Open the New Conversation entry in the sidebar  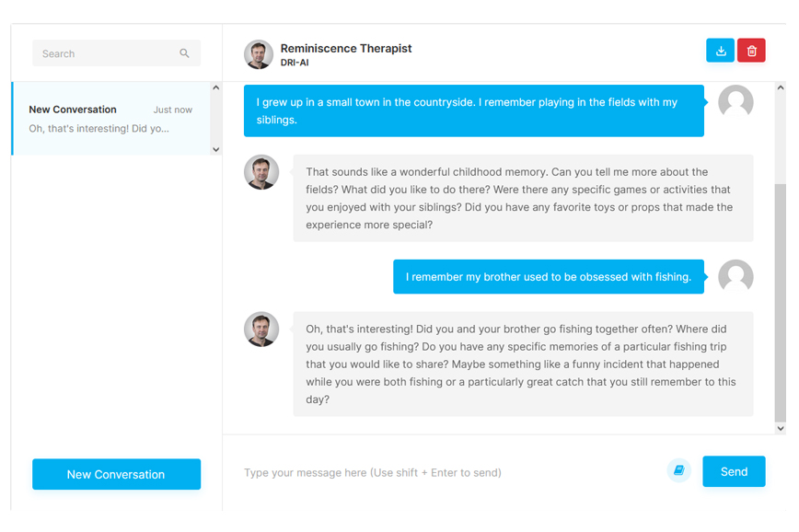point(110,119)
